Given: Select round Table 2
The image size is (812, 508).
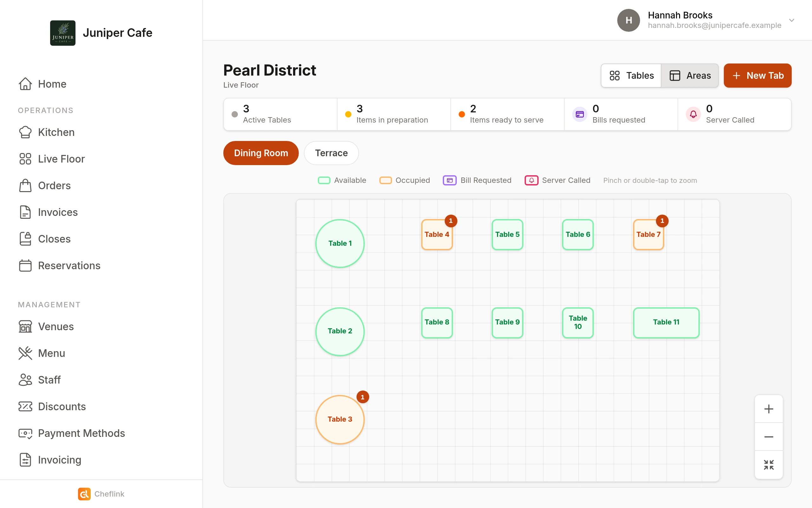Looking at the screenshot, I should click(x=340, y=331).
